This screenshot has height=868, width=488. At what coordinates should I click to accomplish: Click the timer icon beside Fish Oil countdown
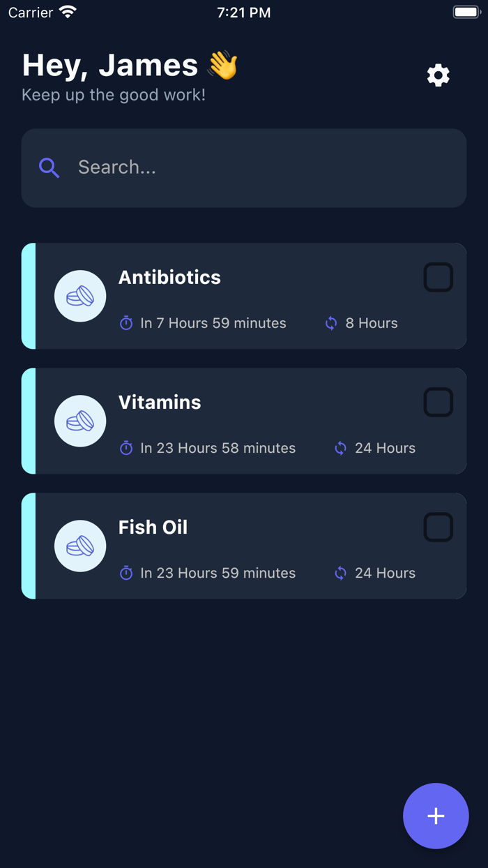(126, 573)
